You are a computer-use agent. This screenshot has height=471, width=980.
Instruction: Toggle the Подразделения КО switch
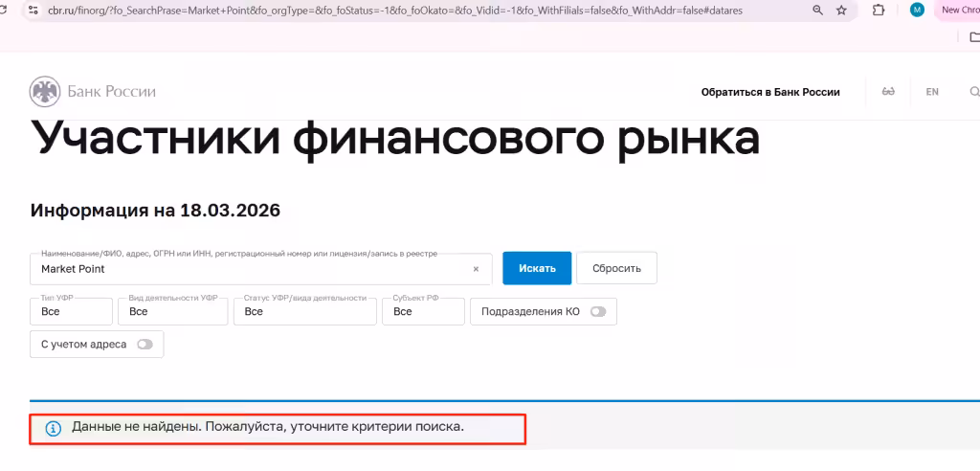tap(598, 311)
